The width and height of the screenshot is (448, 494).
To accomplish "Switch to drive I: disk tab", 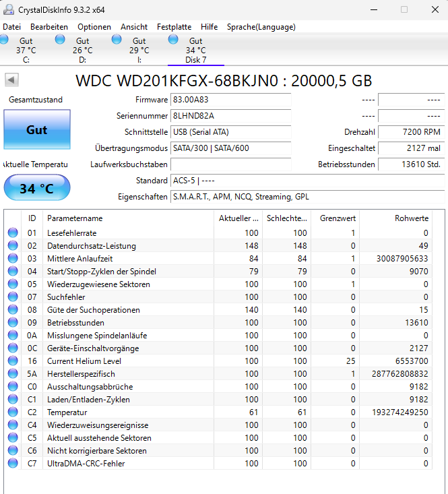I will (x=139, y=50).
